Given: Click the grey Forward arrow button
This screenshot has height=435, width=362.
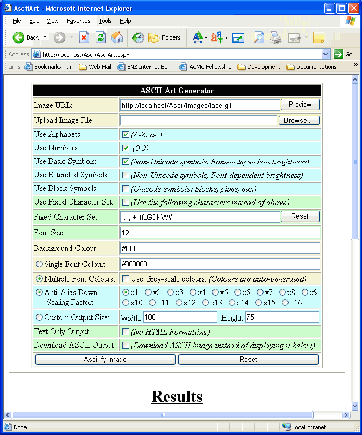Looking at the screenshot, I should pos(59,38).
